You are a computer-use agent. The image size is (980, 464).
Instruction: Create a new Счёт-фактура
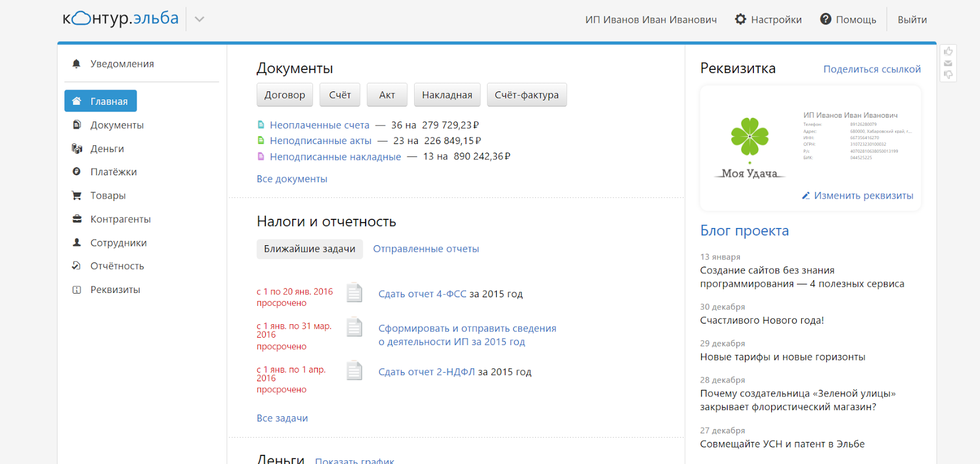click(x=527, y=95)
